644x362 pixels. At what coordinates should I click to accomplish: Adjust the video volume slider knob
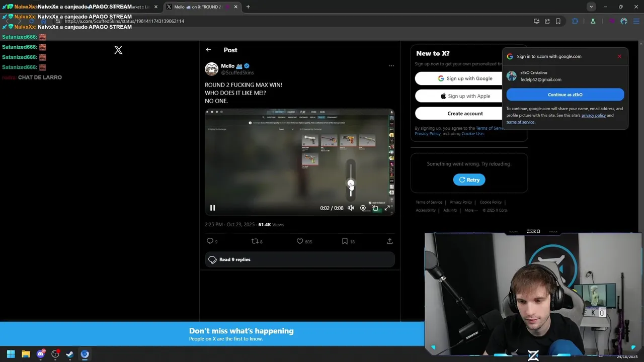351,184
